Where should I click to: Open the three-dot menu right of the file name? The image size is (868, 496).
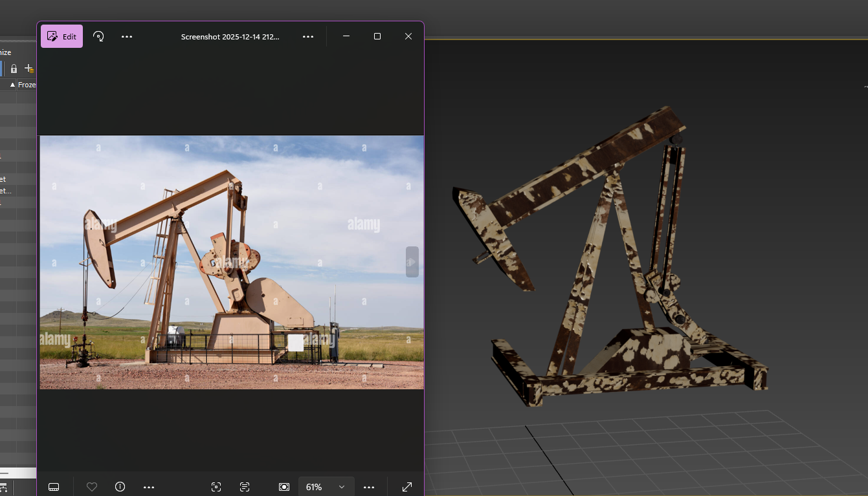click(308, 37)
